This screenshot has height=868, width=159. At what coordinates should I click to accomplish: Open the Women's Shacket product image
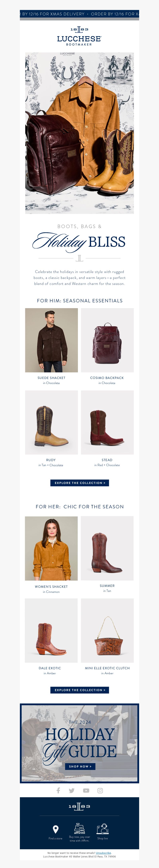[x=51, y=548]
